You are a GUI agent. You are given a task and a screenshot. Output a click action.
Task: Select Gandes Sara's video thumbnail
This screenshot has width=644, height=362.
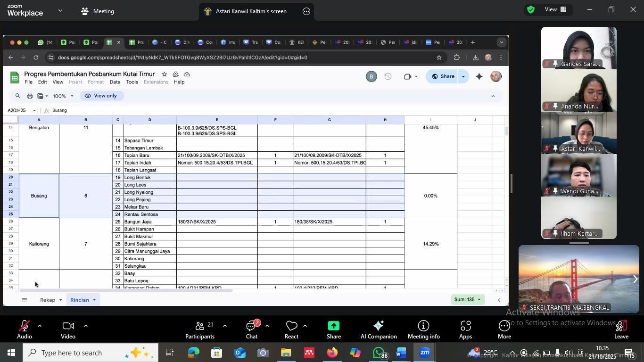click(x=578, y=48)
